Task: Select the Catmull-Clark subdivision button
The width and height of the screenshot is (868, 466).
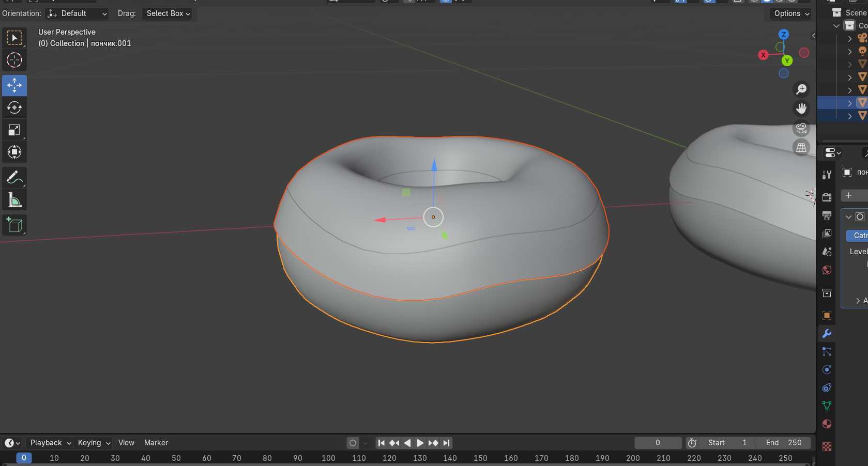Action: [x=857, y=236]
